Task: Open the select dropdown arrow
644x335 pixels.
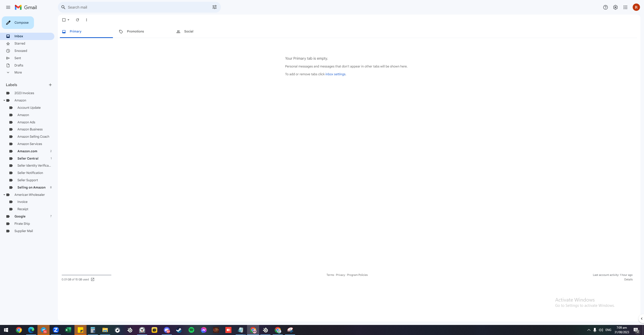Action: coord(68,20)
